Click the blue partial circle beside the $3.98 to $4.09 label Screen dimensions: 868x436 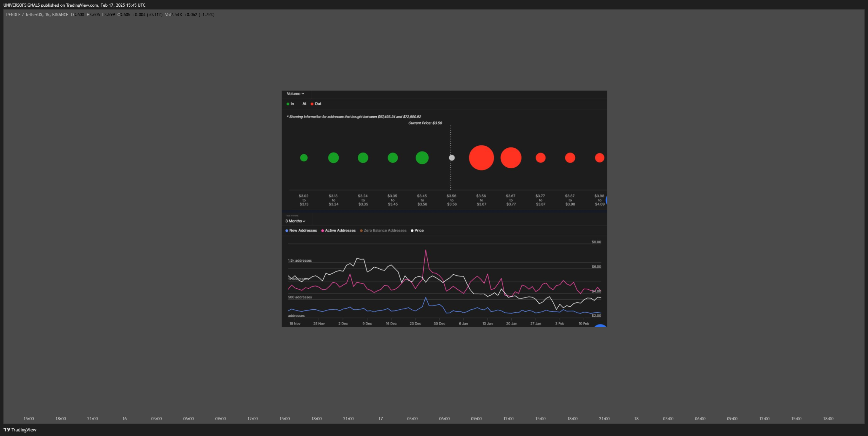pos(606,201)
